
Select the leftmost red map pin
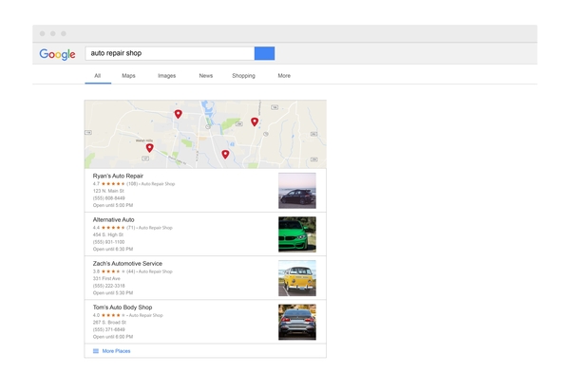pyautogui.click(x=149, y=148)
